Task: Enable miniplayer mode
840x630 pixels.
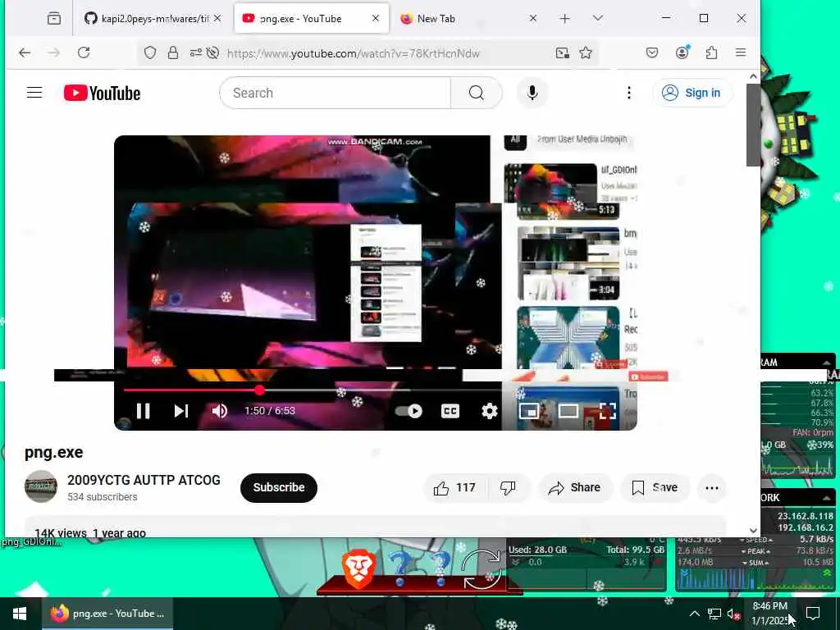Action: (529, 411)
